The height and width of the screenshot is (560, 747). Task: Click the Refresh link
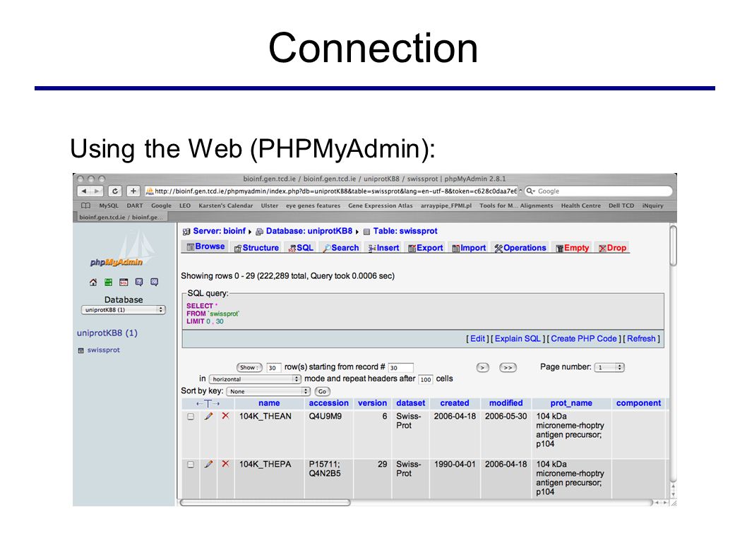(641, 339)
